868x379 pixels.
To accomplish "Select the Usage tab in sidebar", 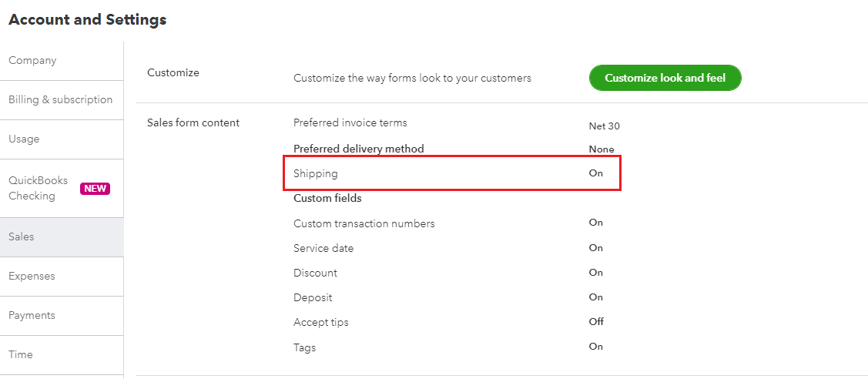I will pyautogui.click(x=24, y=139).
